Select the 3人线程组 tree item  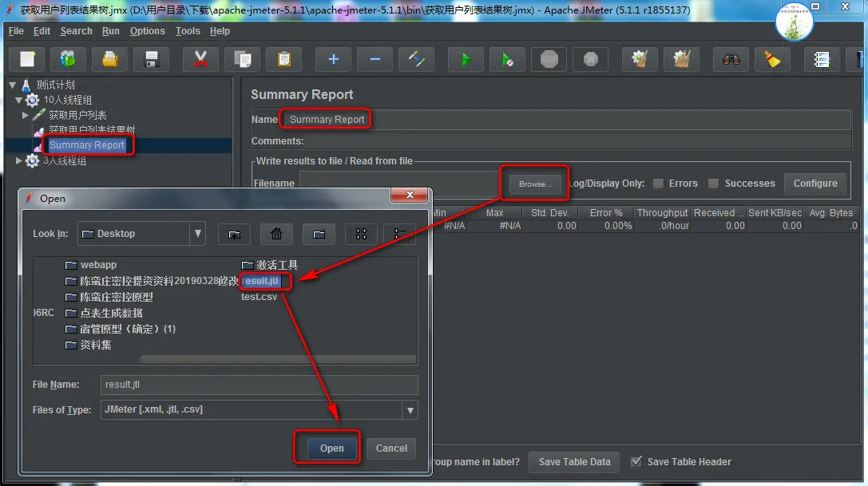pyautogui.click(x=64, y=160)
